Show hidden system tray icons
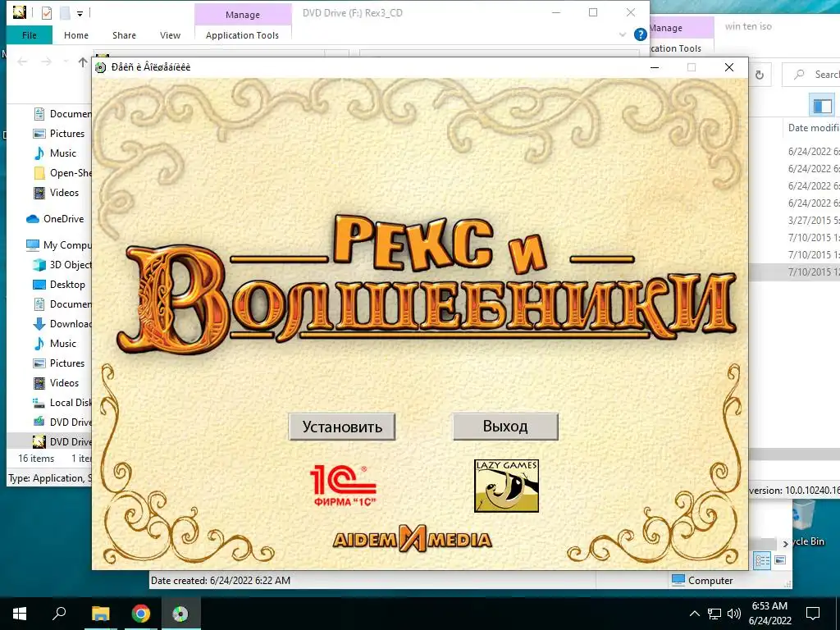 (x=694, y=614)
